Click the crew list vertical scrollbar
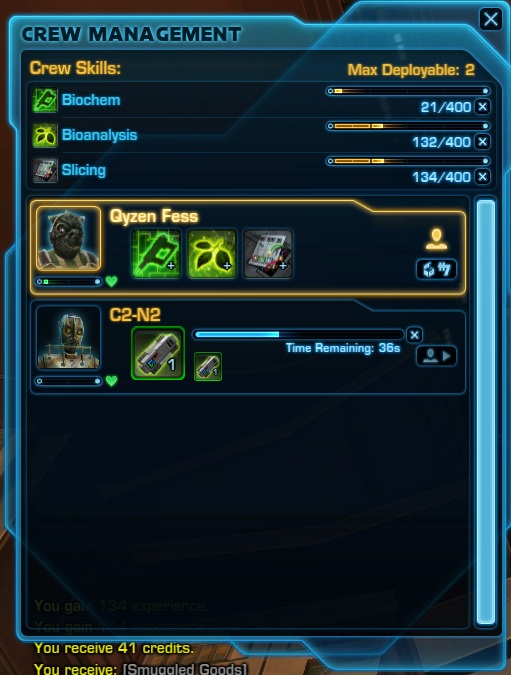 [x=486, y=412]
